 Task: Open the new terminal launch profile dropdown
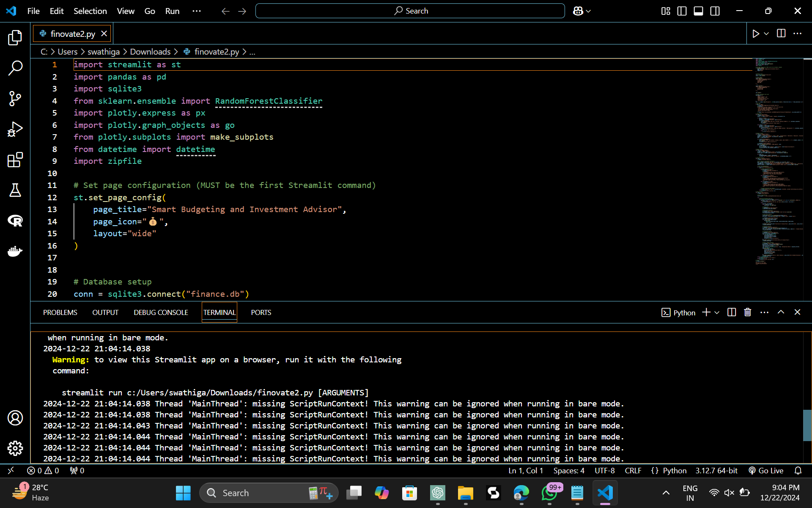717,312
